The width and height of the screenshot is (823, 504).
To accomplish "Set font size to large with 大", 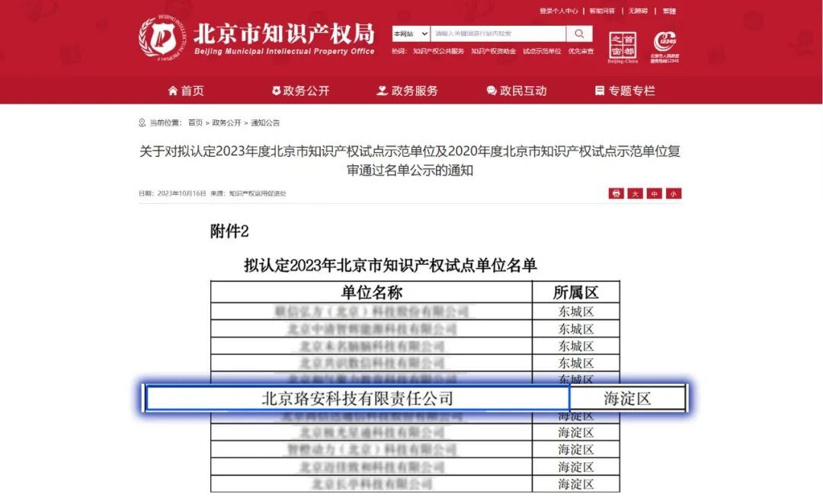I will pyautogui.click(x=635, y=193).
